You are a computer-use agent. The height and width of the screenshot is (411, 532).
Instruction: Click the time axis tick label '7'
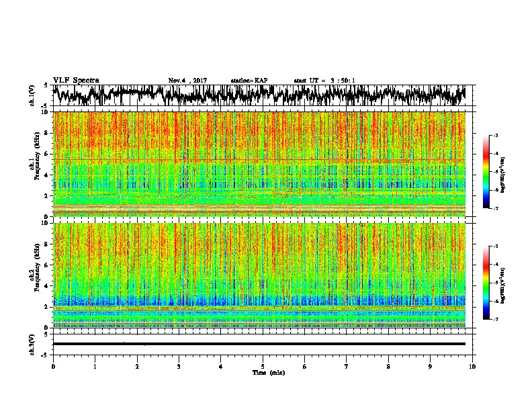[347, 367]
